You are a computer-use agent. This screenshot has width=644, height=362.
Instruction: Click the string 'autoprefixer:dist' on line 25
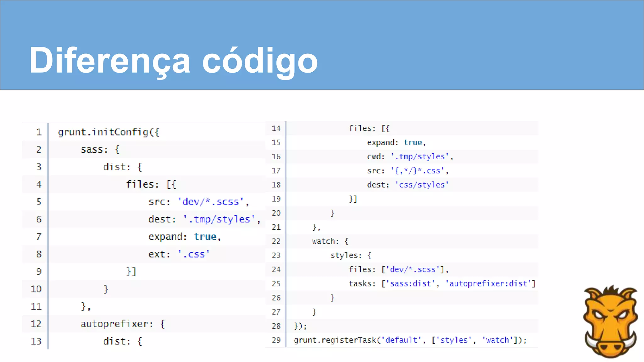(488, 284)
